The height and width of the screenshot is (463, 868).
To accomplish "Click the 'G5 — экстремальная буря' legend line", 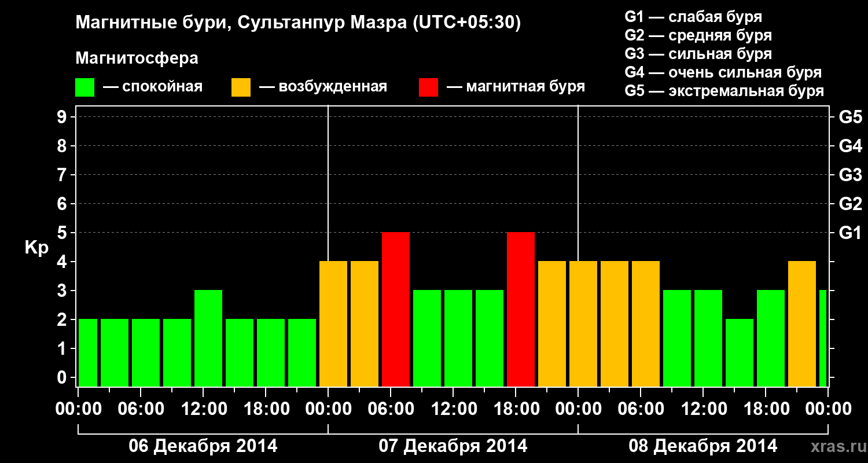I will [724, 91].
